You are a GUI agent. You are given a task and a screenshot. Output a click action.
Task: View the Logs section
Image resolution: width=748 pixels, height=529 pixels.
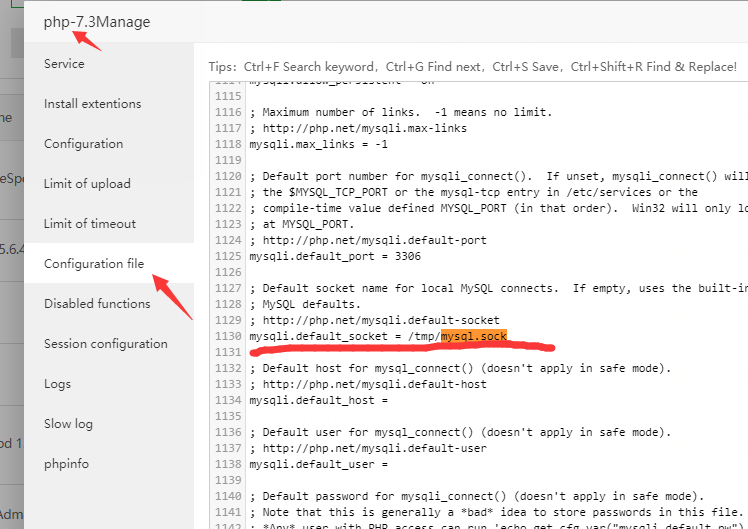point(57,384)
